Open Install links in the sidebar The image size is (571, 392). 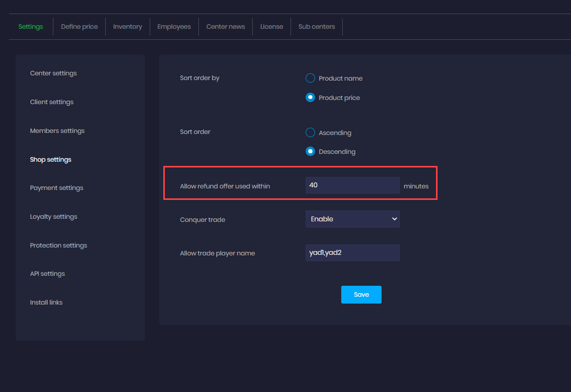coord(46,303)
